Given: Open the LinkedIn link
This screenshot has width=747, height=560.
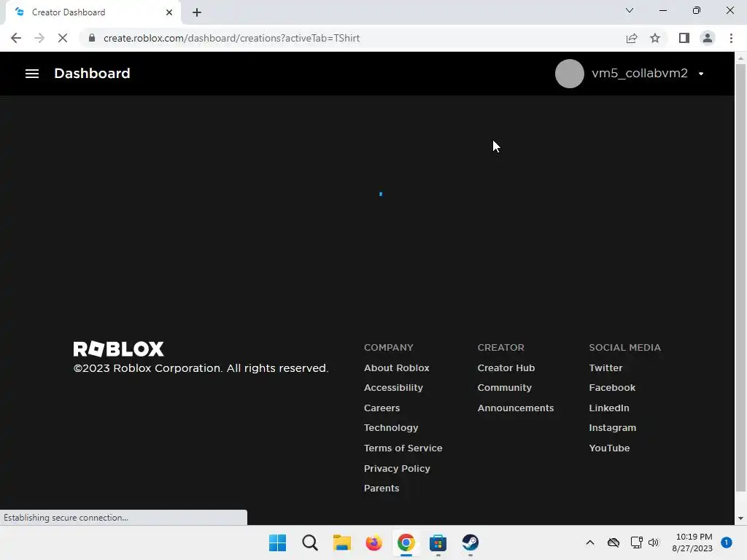Looking at the screenshot, I should [x=609, y=408].
